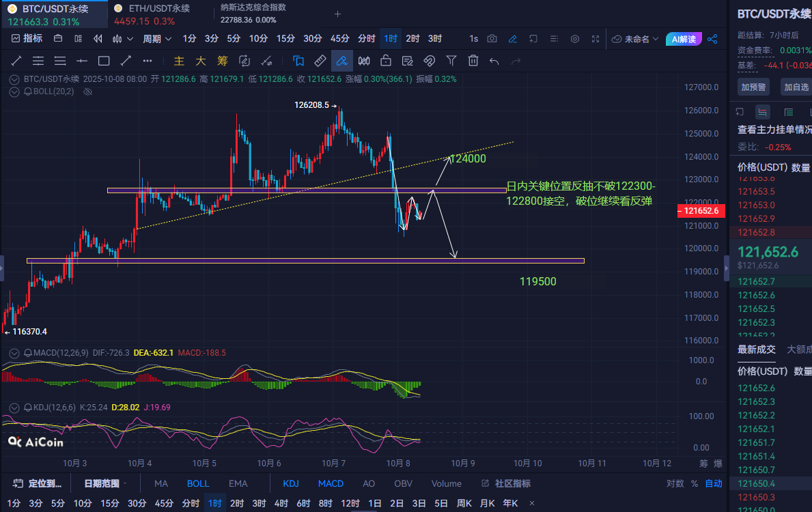
Task: Toggle the BOLL indicator in bottom bar
Action: pyautogui.click(x=198, y=483)
